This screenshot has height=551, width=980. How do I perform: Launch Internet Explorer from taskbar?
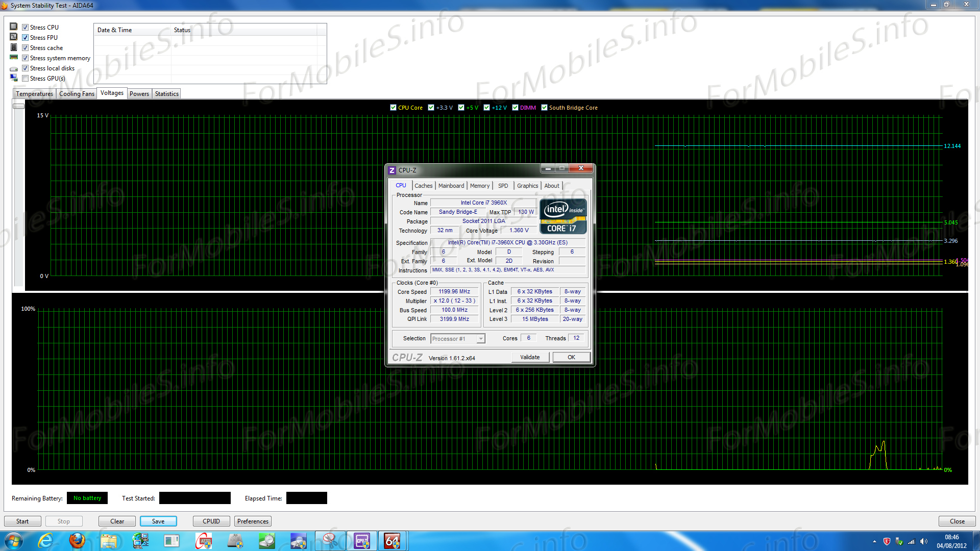click(x=46, y=541)
